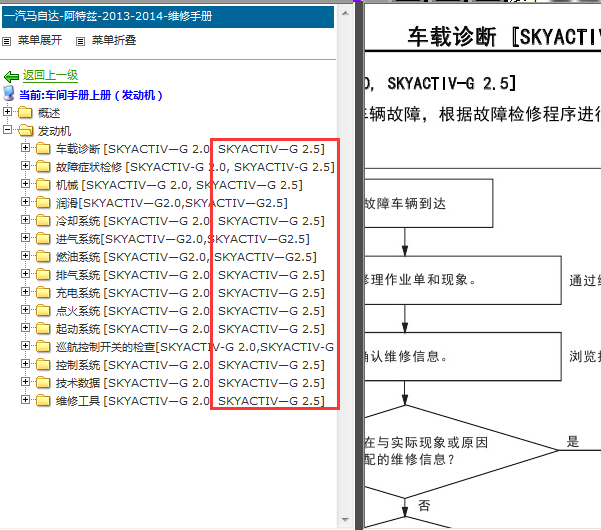Click 当前:车间手册上册（发动机） heading link
This screenshot has height=530, width=601.
coord(91,95)
